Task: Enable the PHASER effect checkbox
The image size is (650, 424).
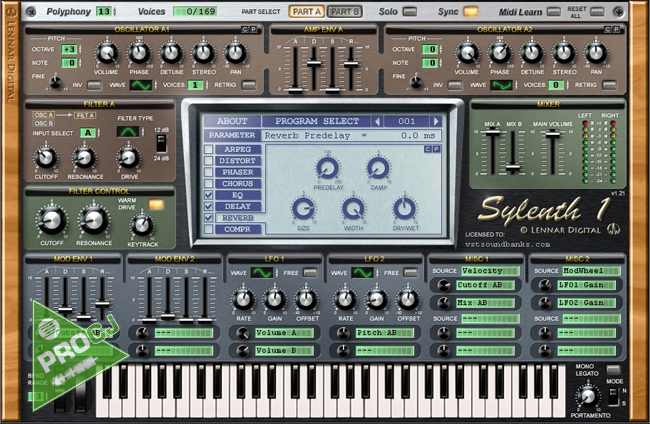Action: 209,172
